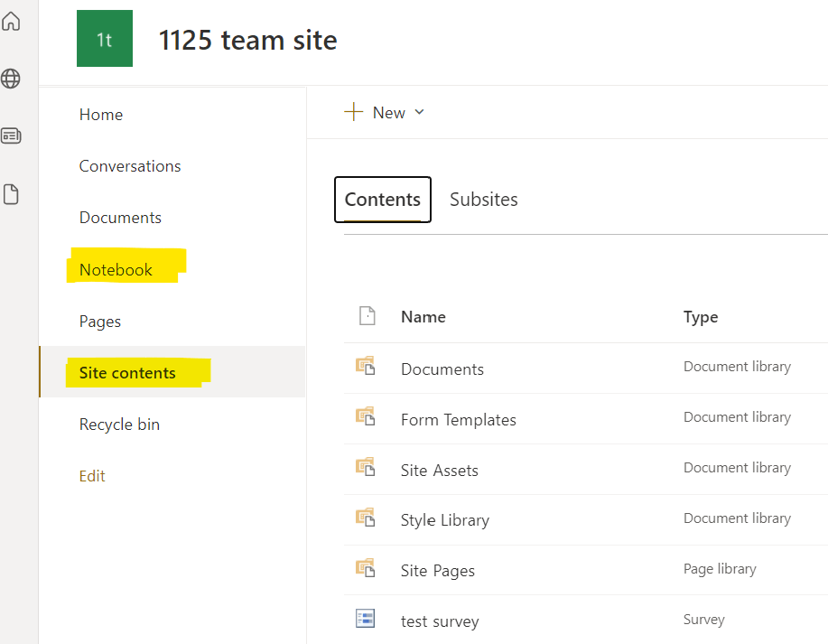Open the Site Pages library link
Viewport: 828px width, 644px height.
(x=438, y=571)
